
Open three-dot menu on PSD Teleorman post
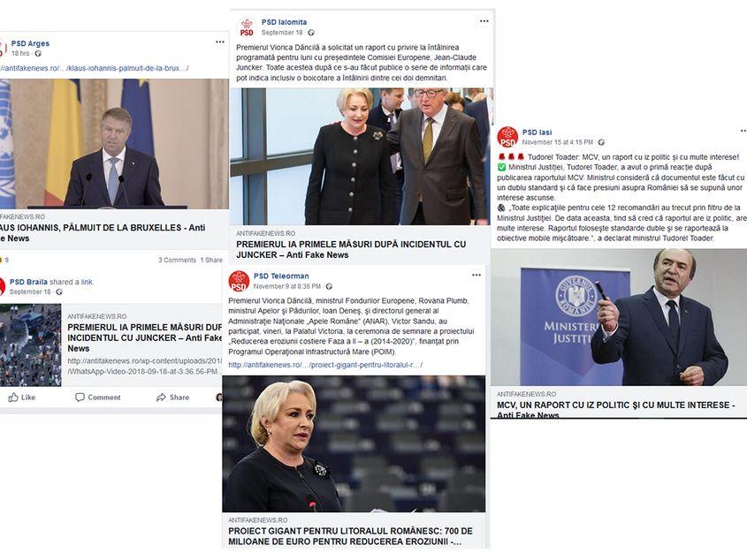[476, 275]
